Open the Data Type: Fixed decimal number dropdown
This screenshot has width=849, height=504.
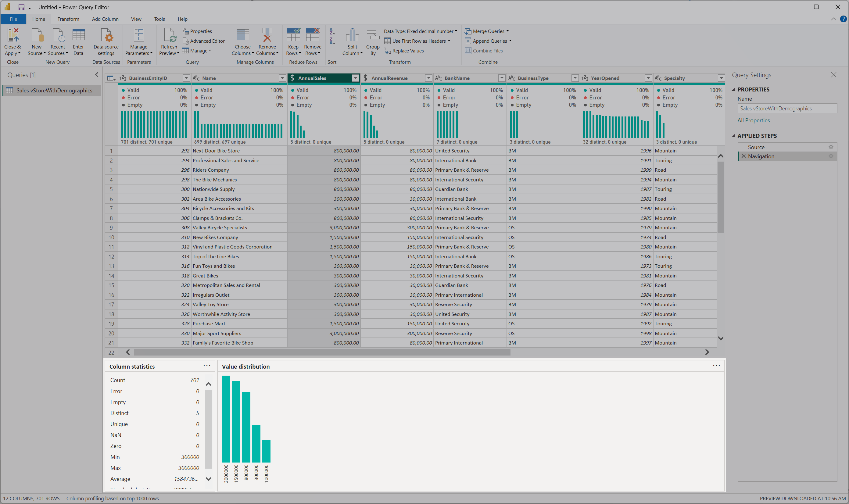click(421, 31)
